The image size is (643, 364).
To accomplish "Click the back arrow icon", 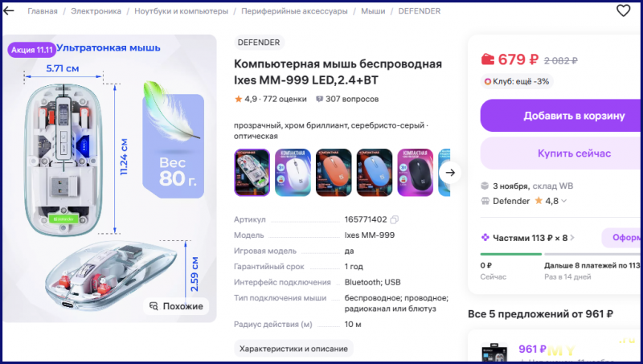I will point(9,11).
